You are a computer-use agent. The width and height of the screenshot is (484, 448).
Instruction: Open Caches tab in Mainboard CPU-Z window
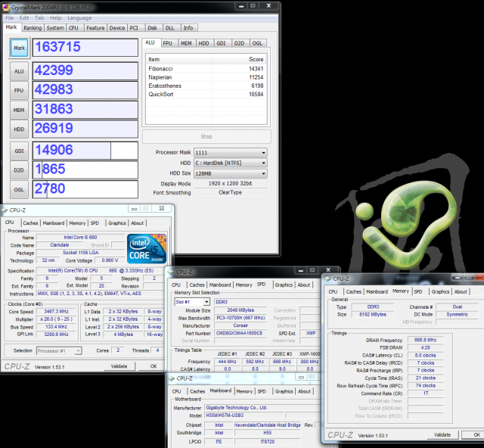(197, 391)
